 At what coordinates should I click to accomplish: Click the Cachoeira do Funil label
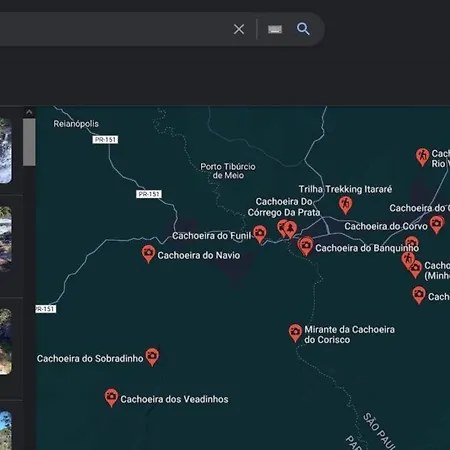[212, 236]
